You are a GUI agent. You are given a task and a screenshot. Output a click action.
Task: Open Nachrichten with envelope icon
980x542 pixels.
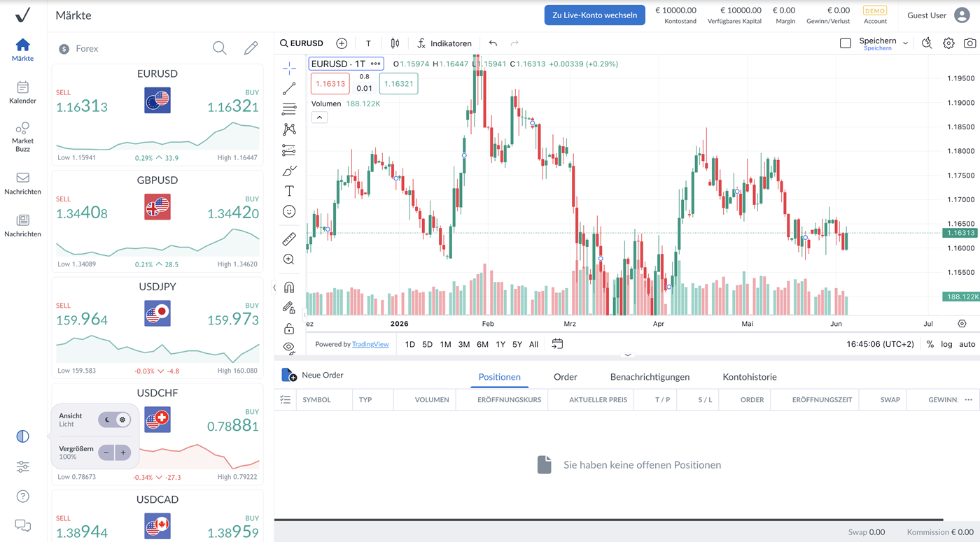[22, 183]
